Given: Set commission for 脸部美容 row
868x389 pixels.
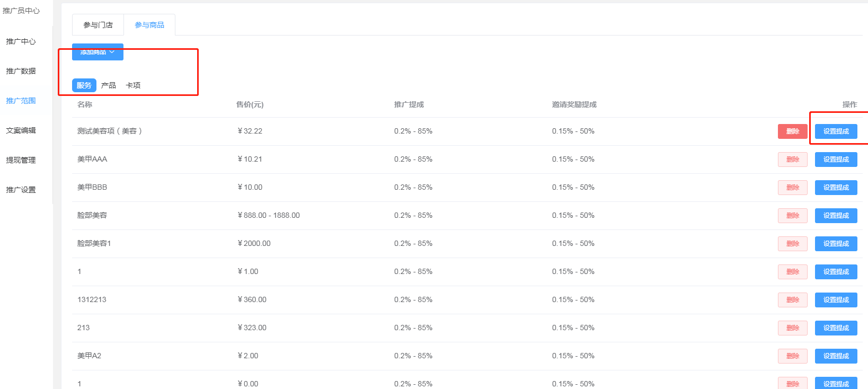Looking at the screenshot, I should (x=836, y=216).
